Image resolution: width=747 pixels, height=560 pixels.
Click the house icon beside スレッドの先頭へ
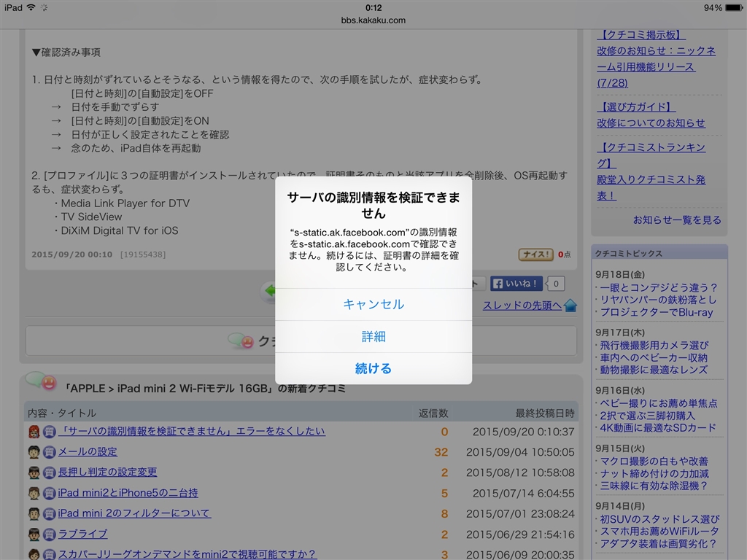click(x=570, y=306)
